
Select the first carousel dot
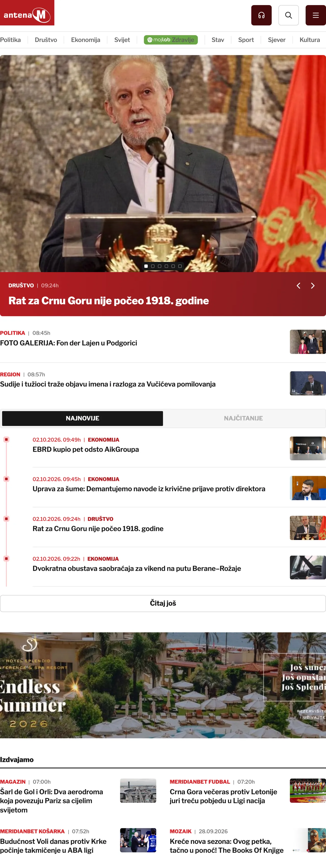146,266
